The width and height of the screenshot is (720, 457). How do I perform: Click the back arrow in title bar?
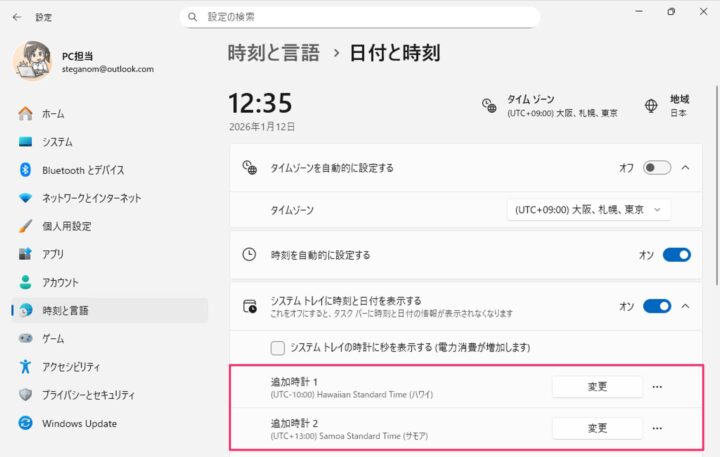click(16, 17)
